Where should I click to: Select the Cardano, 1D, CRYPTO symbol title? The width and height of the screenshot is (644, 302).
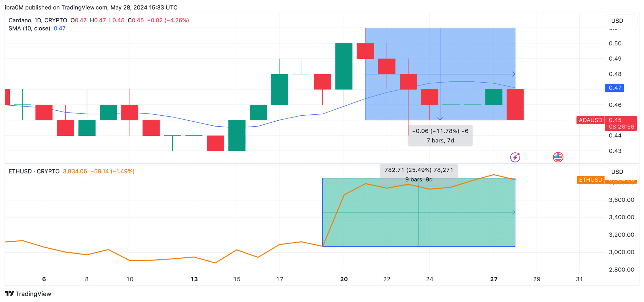tap(38, 20)
